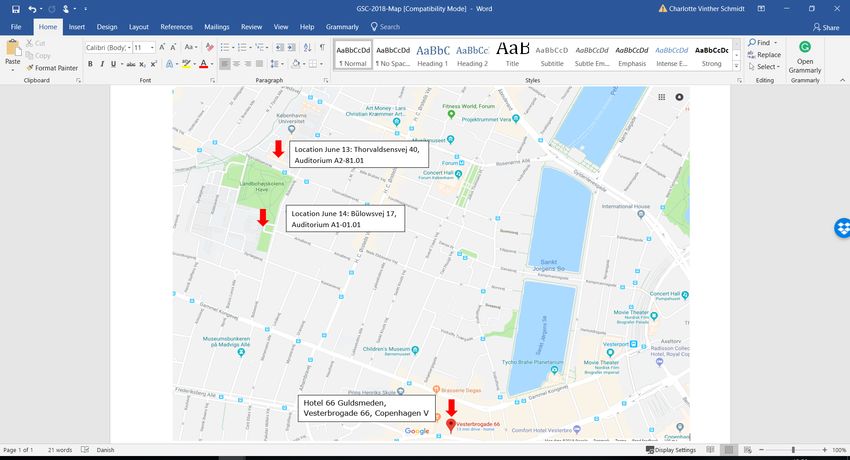
Task: Toggle Underline formatting
Action: [113, 64]
